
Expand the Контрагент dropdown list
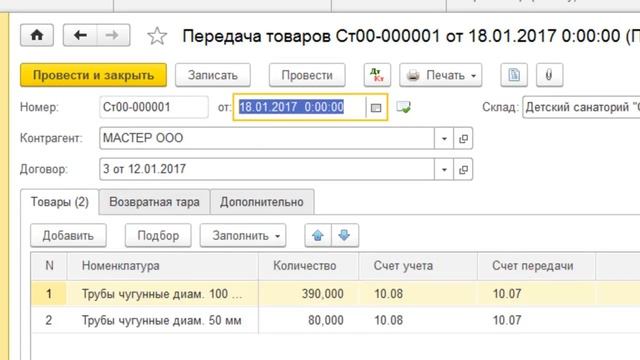[x=444, y=138]
